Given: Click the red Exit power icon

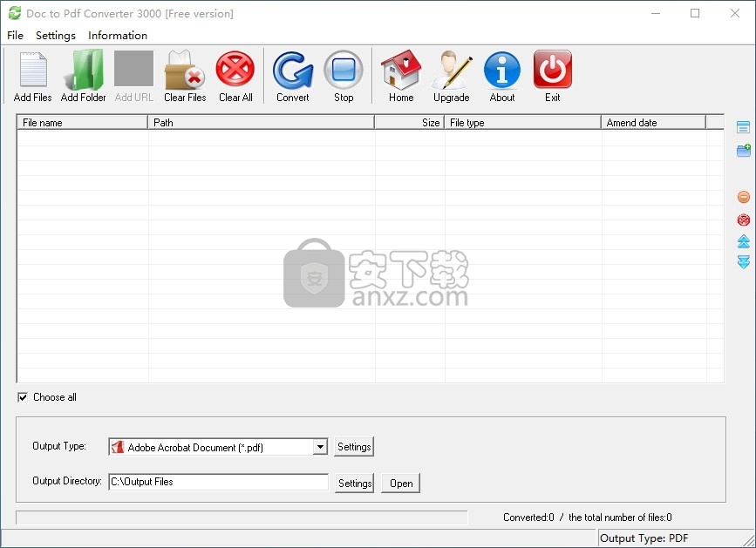Looking at the screenshot, I should point(553,70).
